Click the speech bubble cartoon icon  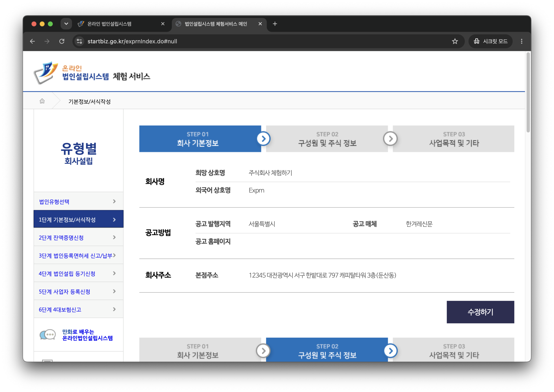[x=48, y=335]
